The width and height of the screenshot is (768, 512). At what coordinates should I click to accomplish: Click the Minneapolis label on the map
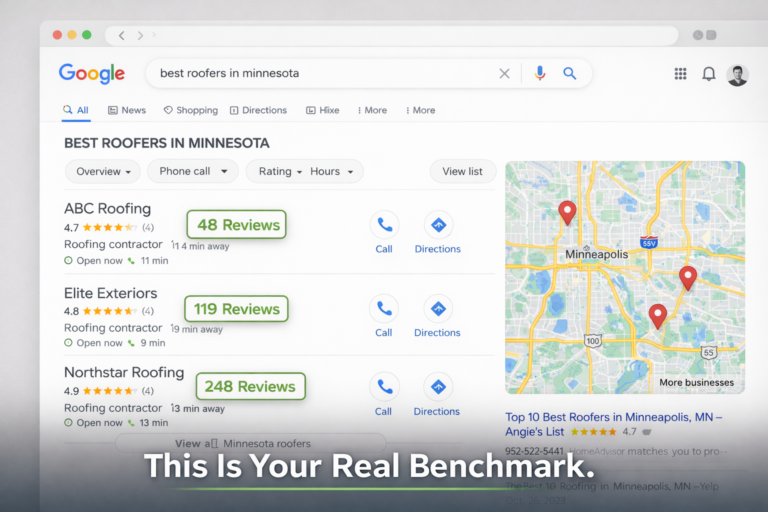pyautogui.click(x=597, y=254)
